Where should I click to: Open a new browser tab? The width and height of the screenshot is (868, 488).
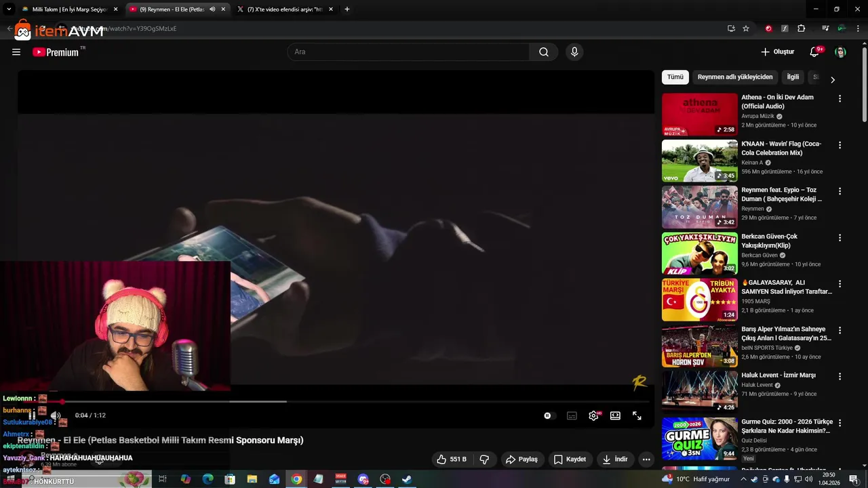(x=347, y=9)
